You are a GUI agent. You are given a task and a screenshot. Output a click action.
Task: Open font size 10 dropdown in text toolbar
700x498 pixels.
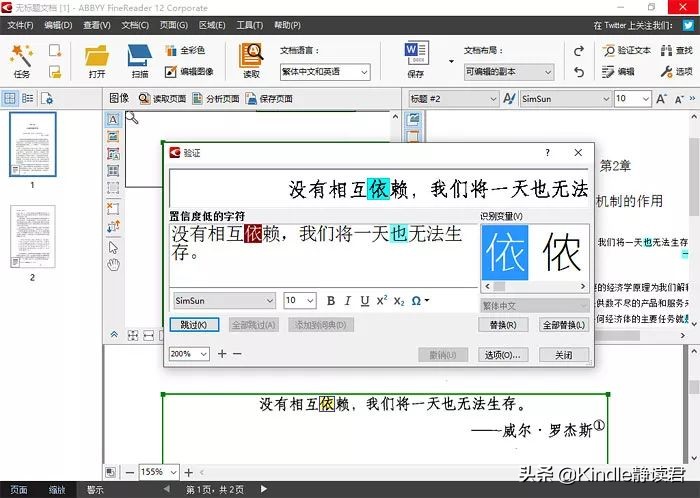(633, 99)
